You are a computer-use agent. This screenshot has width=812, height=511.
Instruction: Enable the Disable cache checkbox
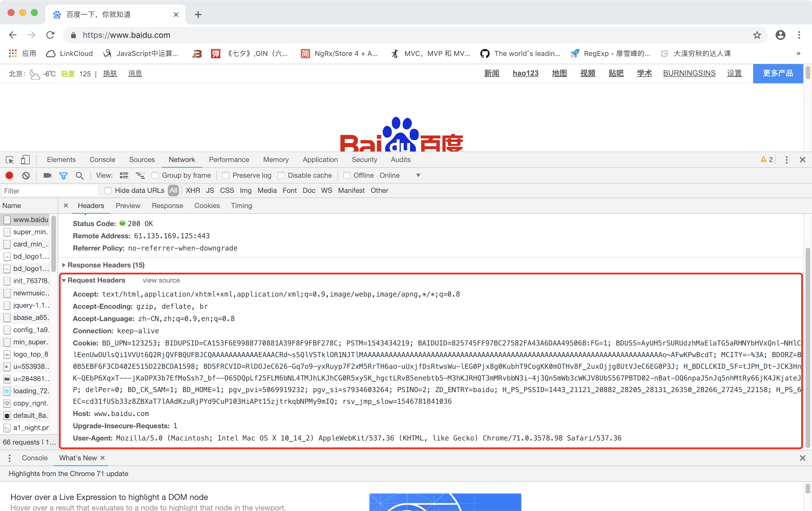tap(281, 175)
